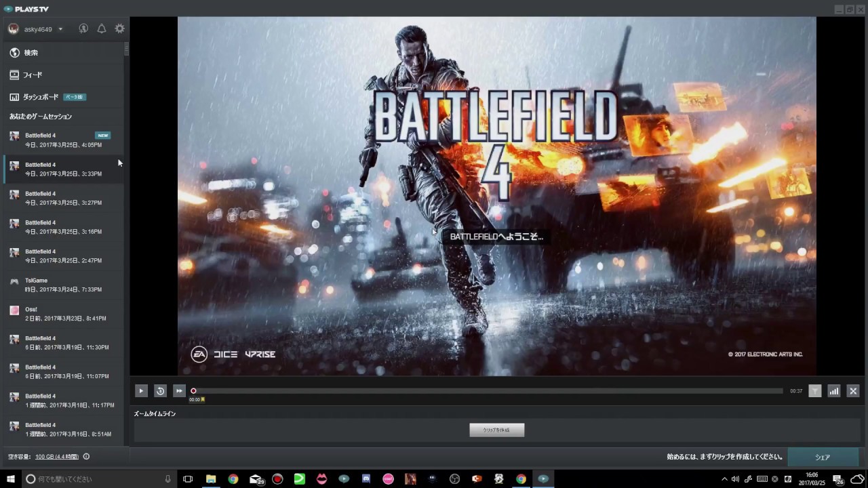Screen dimensions: 868x488
Task: Open the asky4649 account dropdown arrow
Action: [x=60, y=29]
